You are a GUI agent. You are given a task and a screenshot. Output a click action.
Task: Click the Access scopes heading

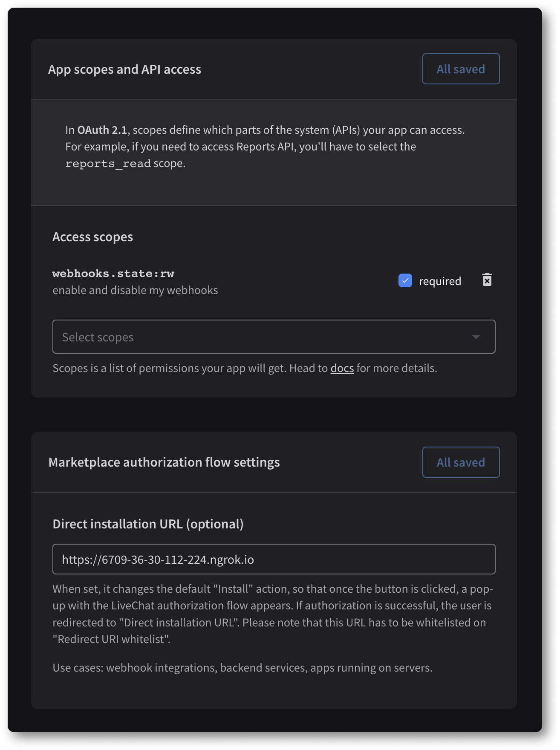(x=92, y=237)
